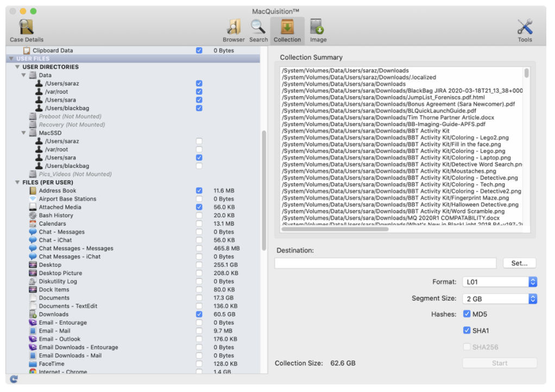Disable the MD5 hash checkbox
This screenshot has width=555, height=392.
tap(467, 314)
